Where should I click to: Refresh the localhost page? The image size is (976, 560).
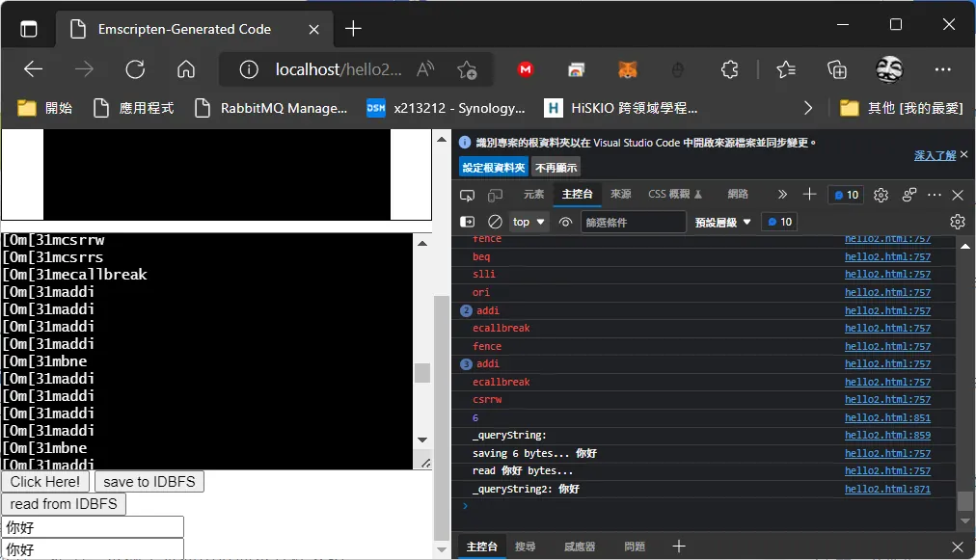[135, 69]
